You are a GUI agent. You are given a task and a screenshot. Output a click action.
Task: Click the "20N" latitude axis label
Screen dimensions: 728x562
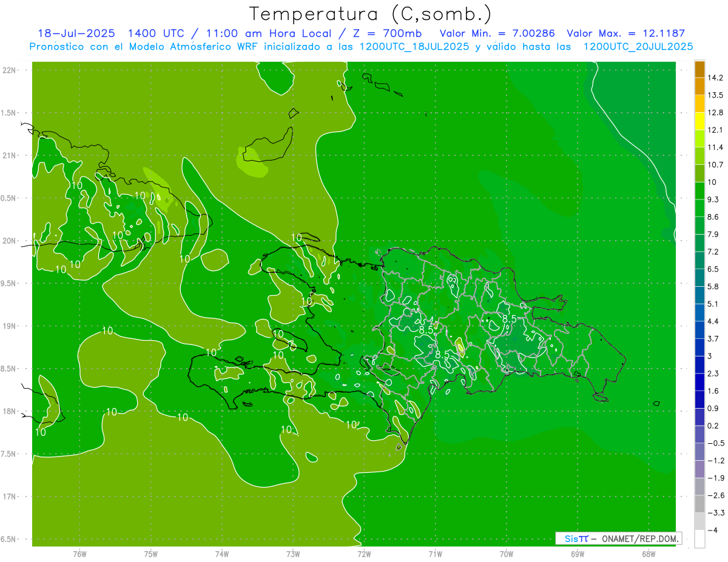coord(9,241)
